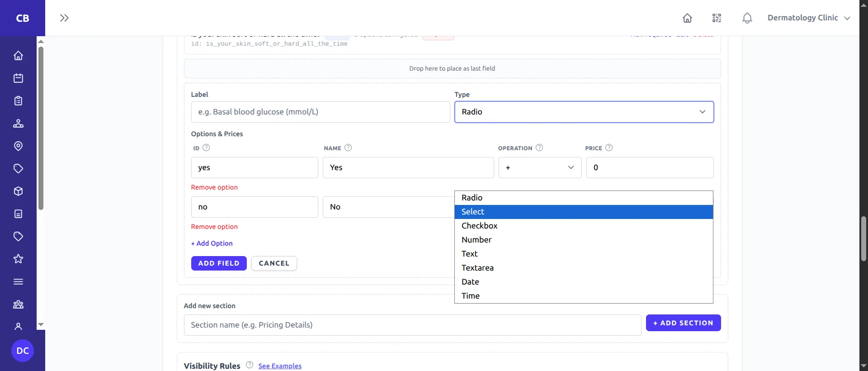Choose Textarea from type list

coord(584,268)
